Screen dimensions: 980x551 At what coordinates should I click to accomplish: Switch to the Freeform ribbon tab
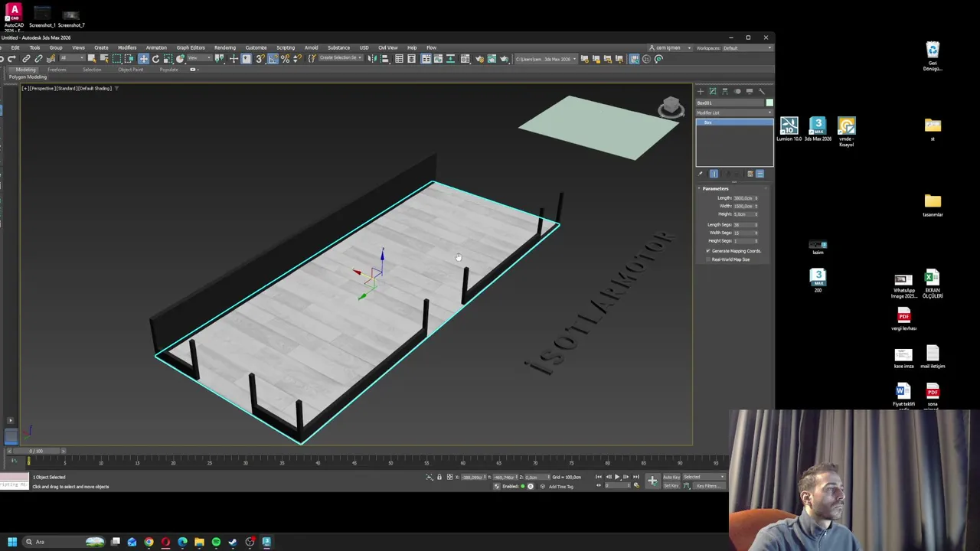pos(57,70)
